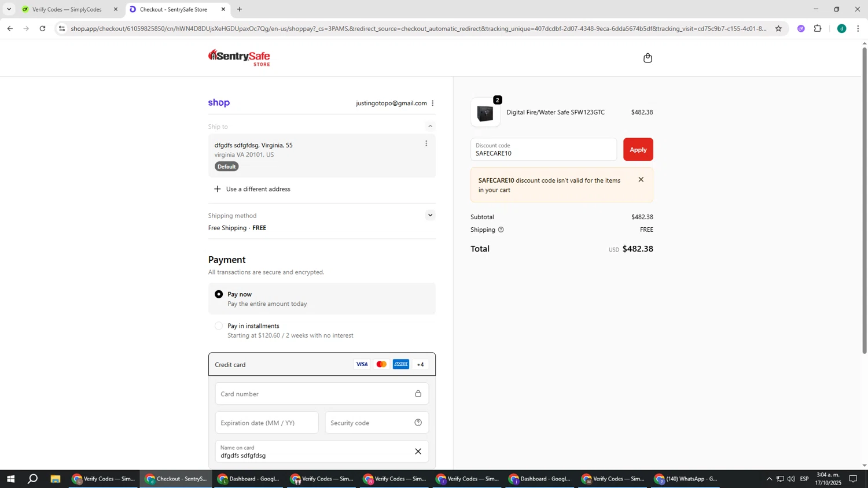
Task: Open account options menu next to email
Action: pyautogui.click(x=432, y=103)
